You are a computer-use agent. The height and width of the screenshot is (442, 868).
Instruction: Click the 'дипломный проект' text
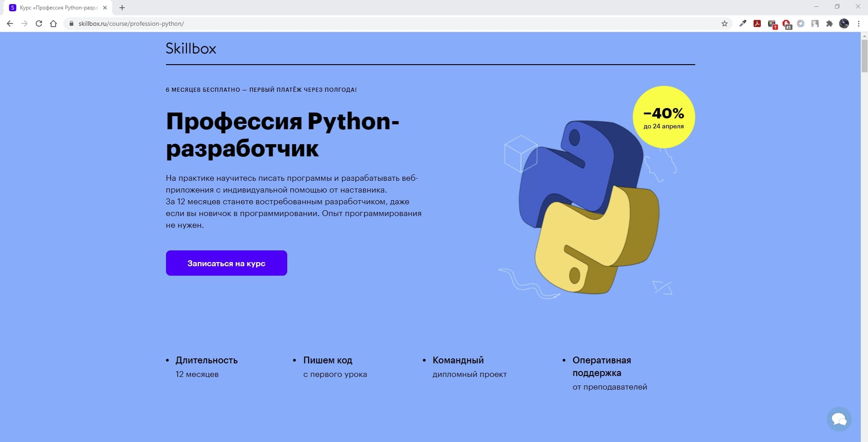click(470, 374)
